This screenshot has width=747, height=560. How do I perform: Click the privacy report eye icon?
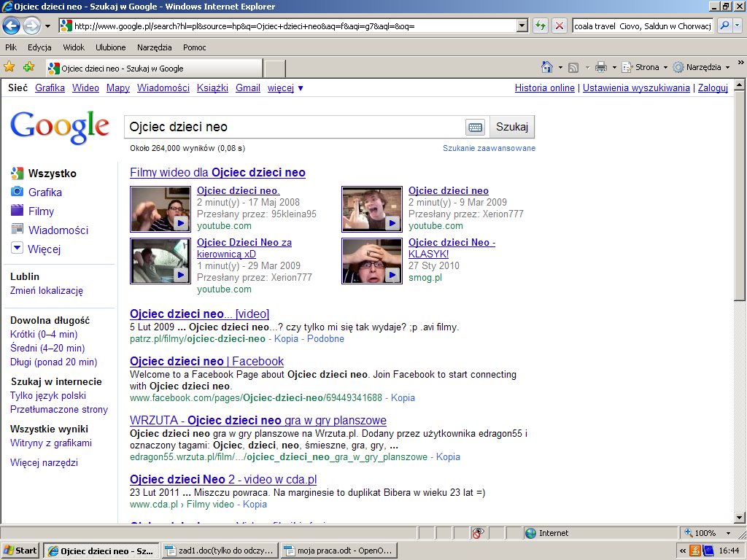(x=479, y=533)
